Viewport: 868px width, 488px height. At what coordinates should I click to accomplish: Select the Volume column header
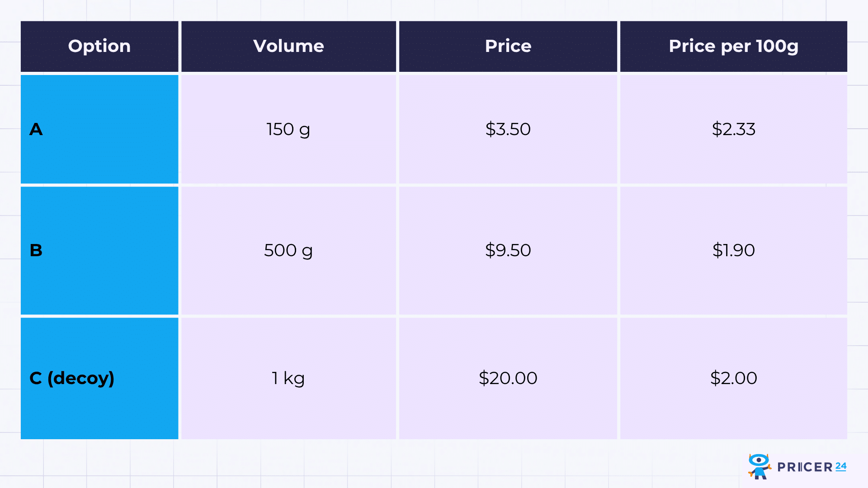(288, 46)
